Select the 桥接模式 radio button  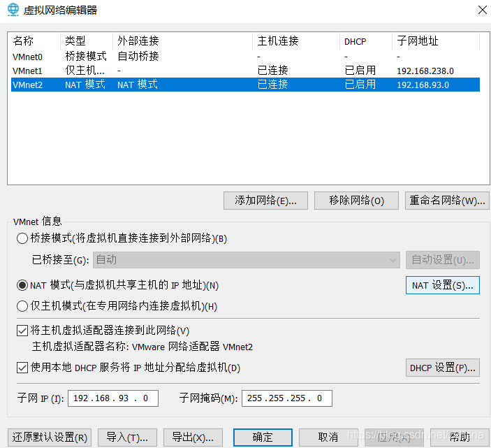22,238
